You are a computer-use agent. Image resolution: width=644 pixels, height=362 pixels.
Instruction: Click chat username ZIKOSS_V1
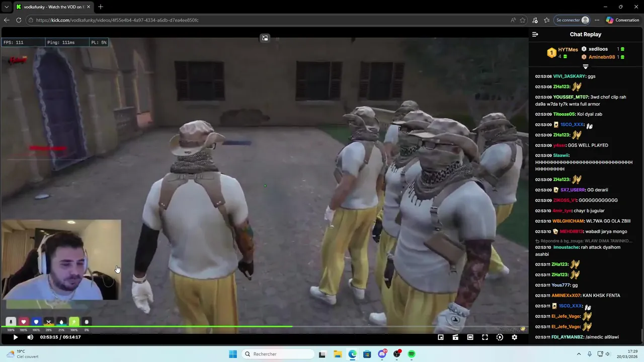point(564,200)
